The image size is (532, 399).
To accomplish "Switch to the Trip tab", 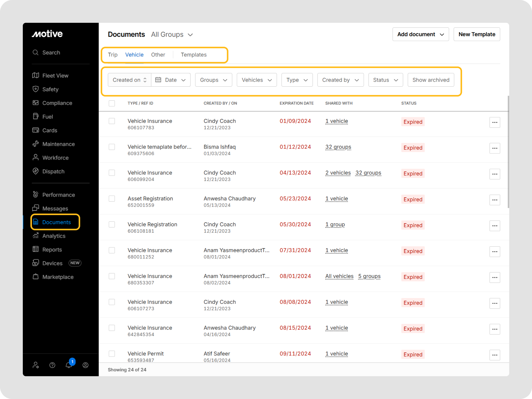I will [x=112, y=55].
